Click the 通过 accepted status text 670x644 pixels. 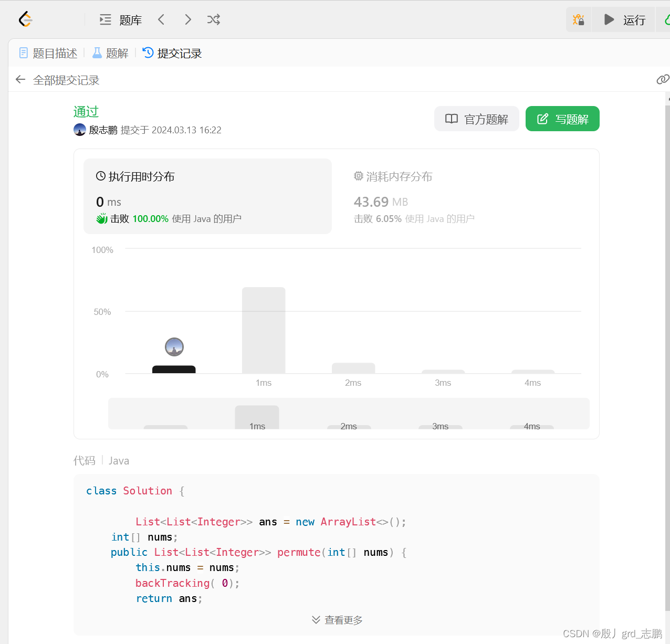tap(86, 111)
